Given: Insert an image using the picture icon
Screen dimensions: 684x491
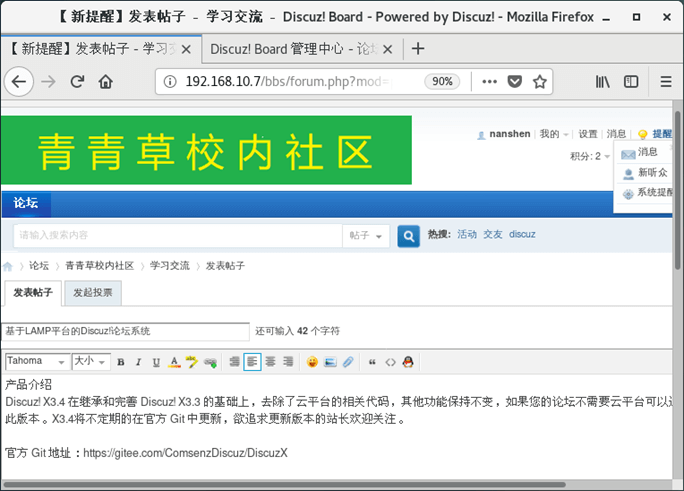Looking at the screenshot, I should pos(330,362).
